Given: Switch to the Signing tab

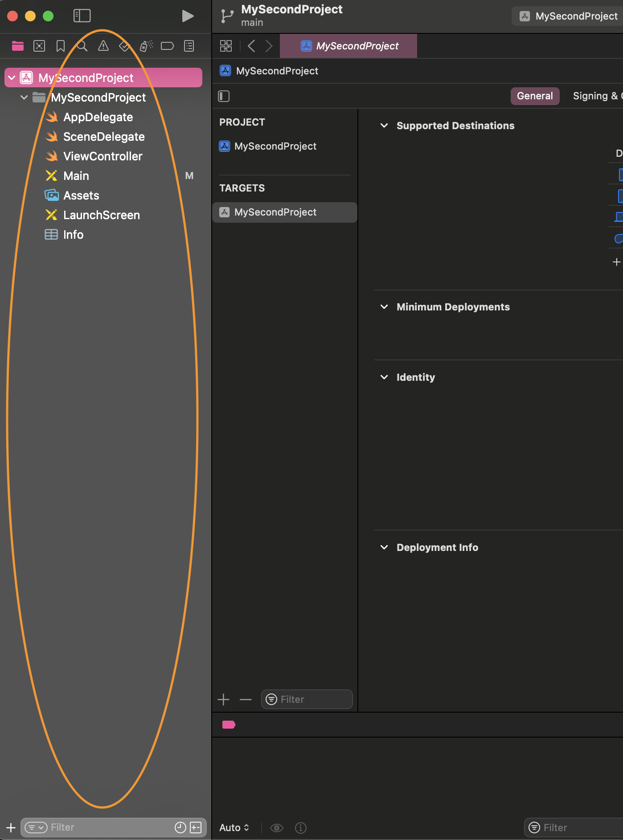Looking at the screenshot, I should [597, 96].
